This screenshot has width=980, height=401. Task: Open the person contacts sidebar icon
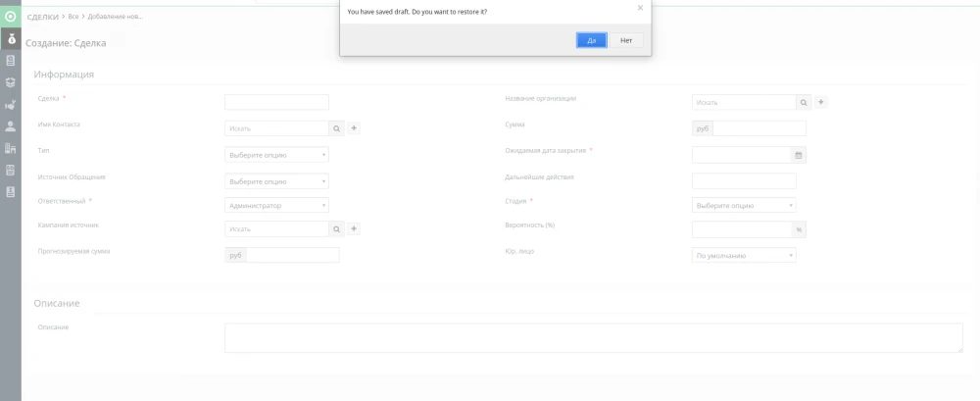click(11, 126)
